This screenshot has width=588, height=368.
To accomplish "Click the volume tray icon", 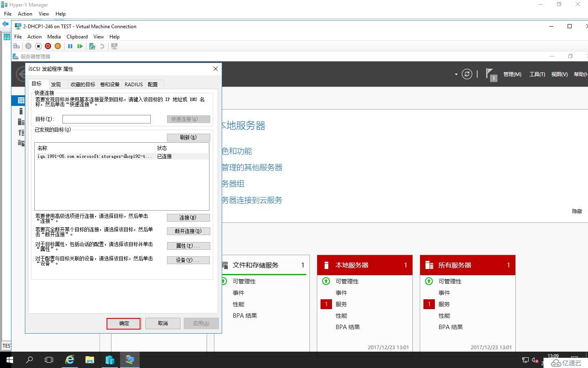I will [535, 360].
